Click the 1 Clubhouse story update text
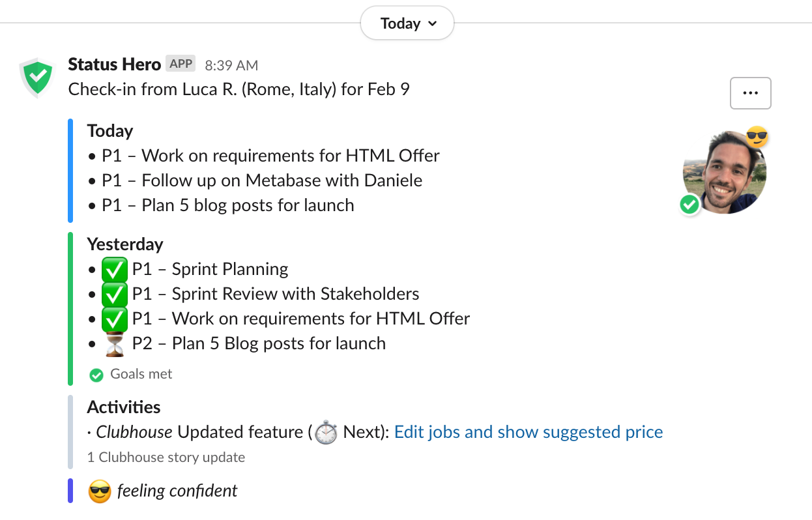 166,457
